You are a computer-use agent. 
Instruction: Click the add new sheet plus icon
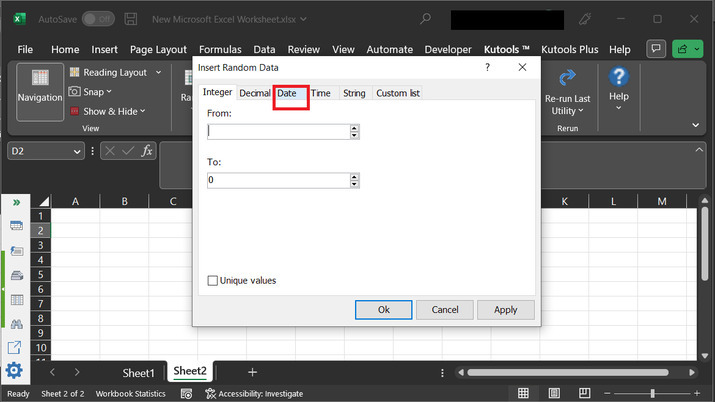[252, 372]
